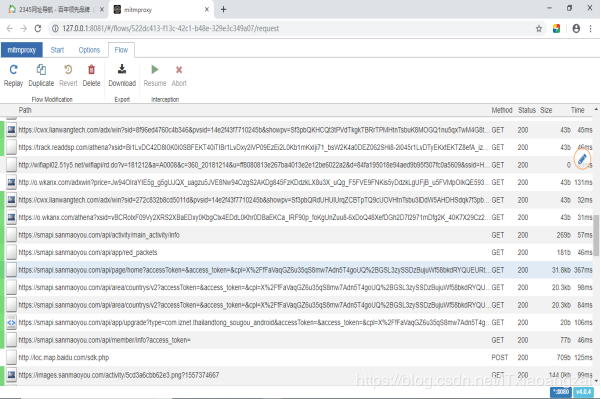This screenshot has width=601, height=399.
Task: Reload the current page
Action: (38, 28)
